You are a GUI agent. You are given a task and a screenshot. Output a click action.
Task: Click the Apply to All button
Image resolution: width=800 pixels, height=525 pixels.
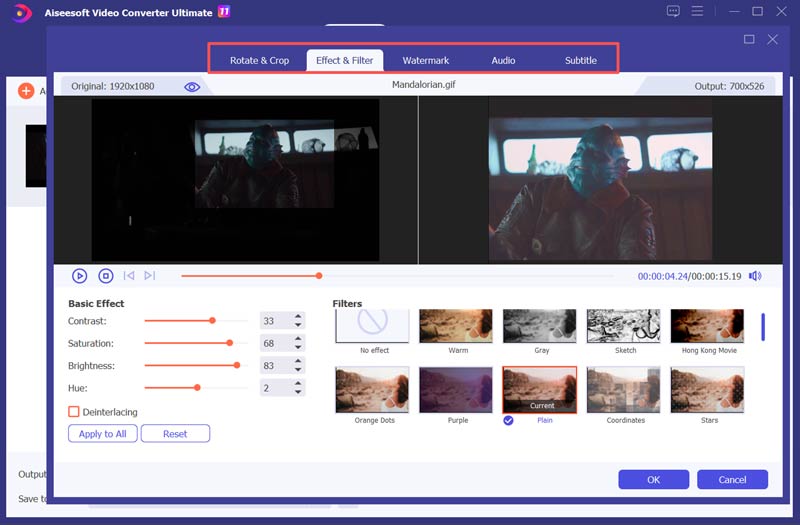coord(103,434)
